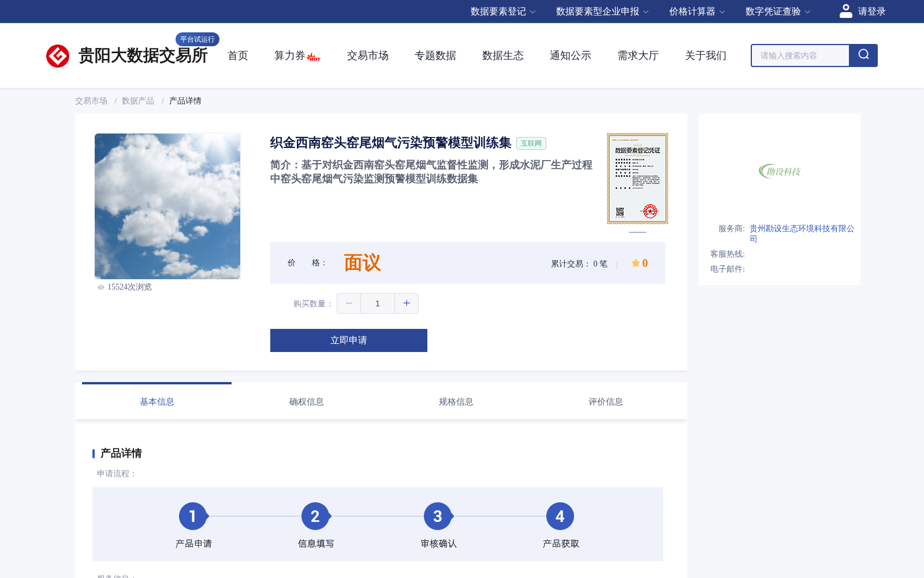
Task: Switch to the 规格信息 tab
Action: [456, 402]
